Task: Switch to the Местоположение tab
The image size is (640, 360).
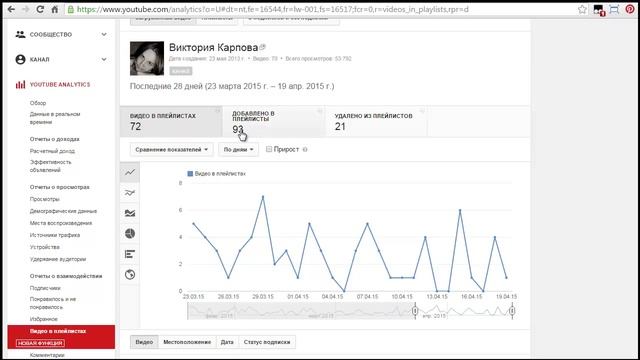Action: (x=187, y=342)
